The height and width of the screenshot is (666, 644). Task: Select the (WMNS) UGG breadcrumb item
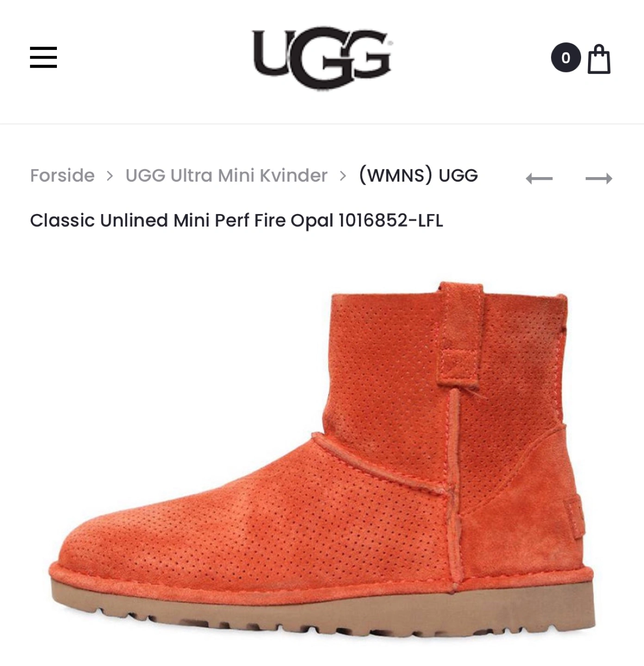(418, 175)
